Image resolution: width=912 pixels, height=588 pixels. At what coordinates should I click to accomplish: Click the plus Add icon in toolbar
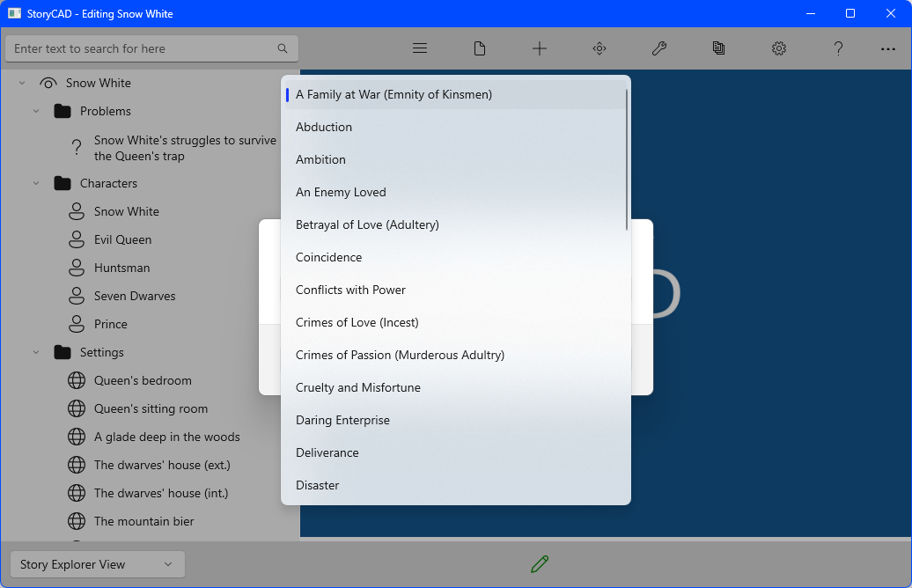(x=540, y=48)
